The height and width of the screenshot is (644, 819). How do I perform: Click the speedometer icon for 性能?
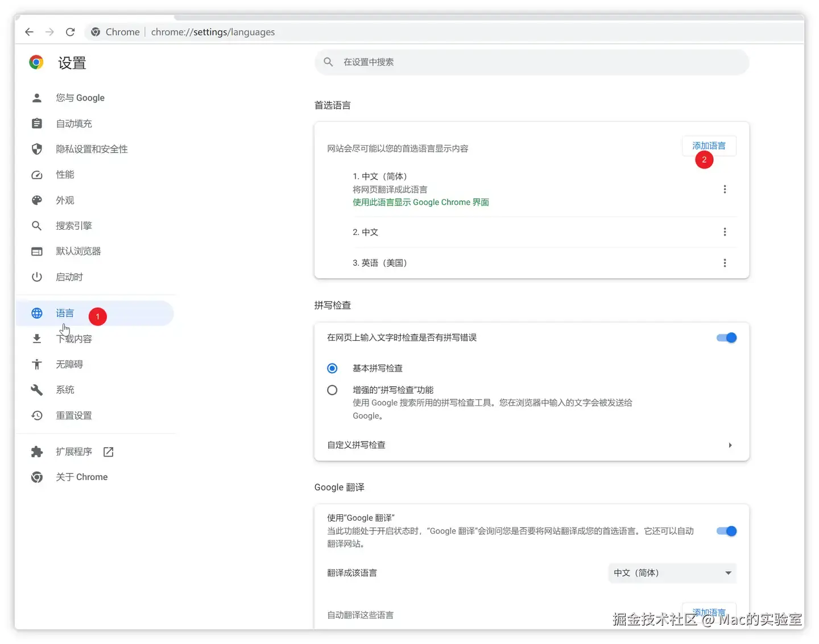[37, 175]
